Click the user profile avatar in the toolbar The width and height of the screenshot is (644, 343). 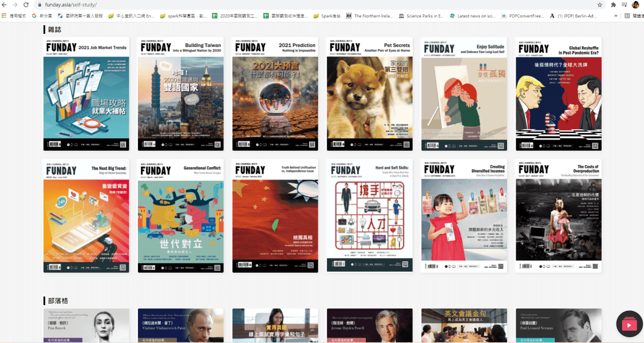coord(635,4)
